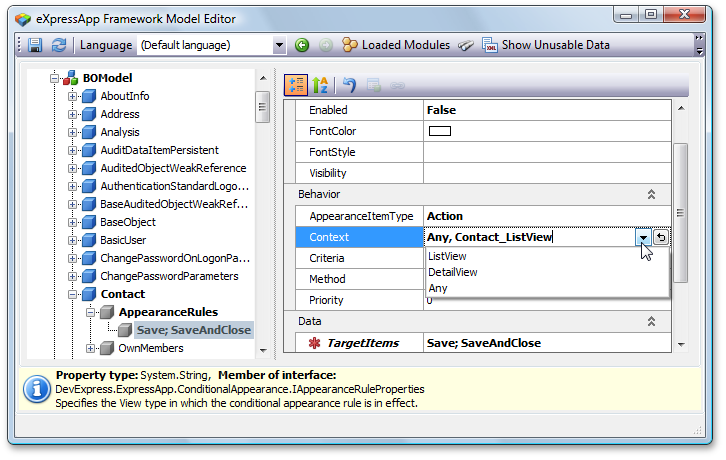
Task: Select ChangePasswordParameters tree item
Action: pyautogui.click(x=169, y=276)
